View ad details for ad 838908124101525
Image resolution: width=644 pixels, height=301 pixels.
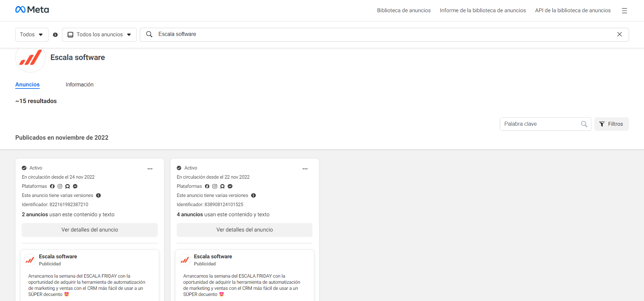245,230
